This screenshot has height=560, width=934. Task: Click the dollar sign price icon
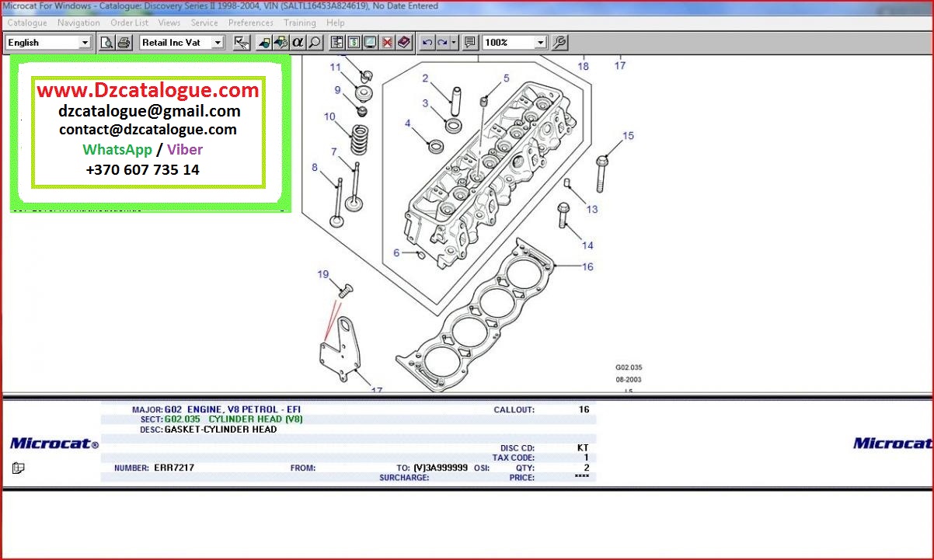[354, 43]
